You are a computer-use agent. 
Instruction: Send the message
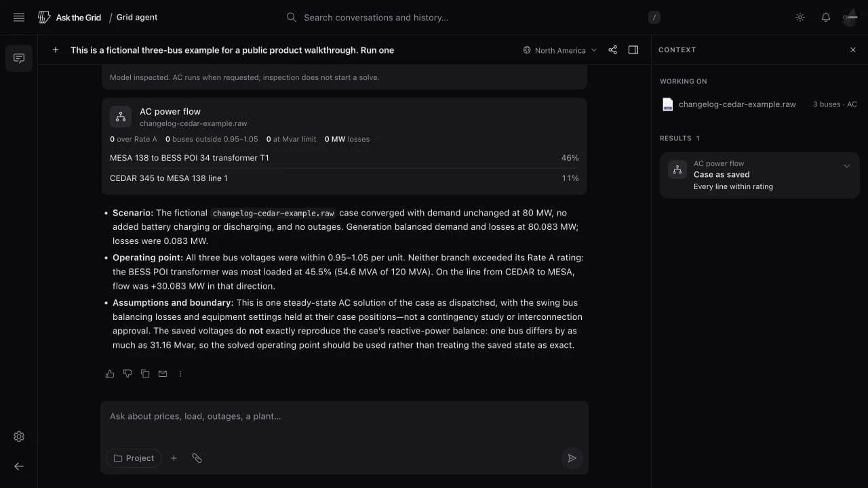[x=572, y=458]
